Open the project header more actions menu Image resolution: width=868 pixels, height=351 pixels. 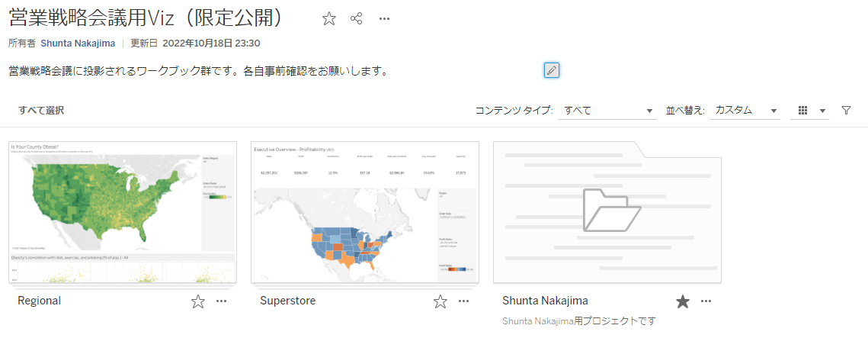(x=385, y=19)
